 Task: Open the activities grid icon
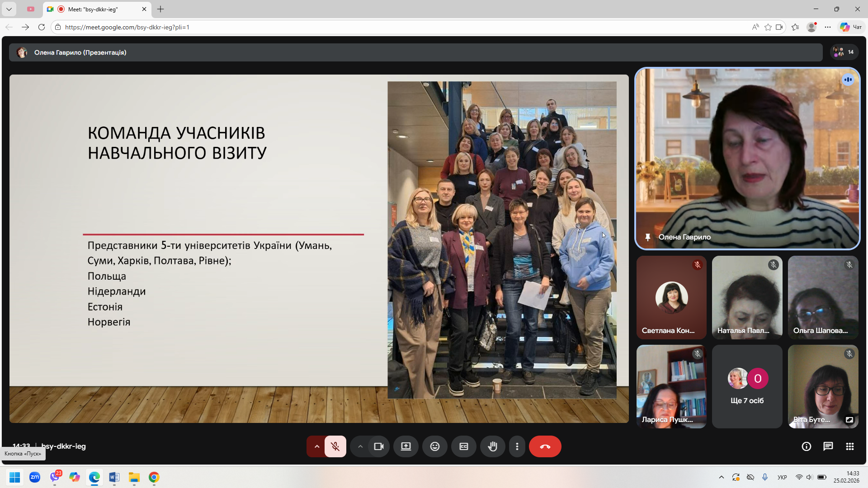click(849, 446)
